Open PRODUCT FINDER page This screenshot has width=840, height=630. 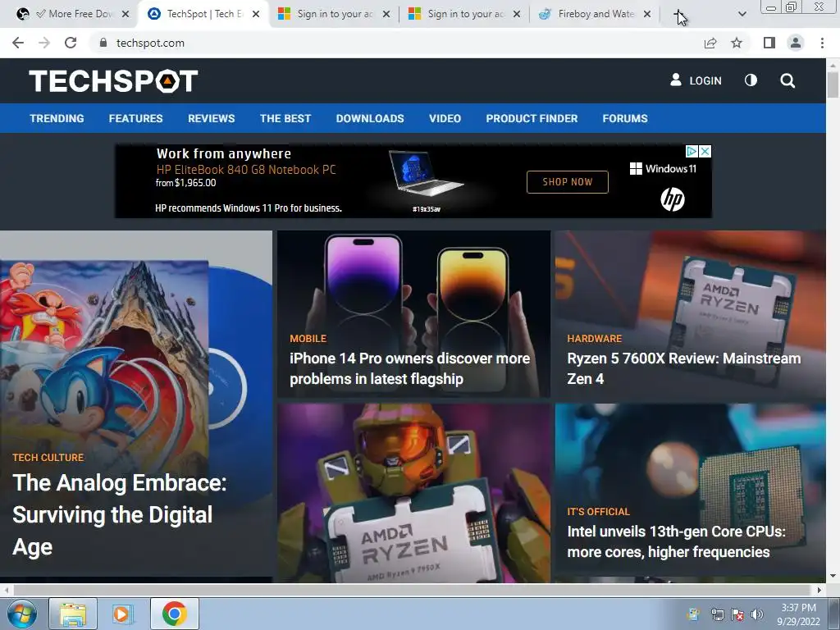[532, 118]
